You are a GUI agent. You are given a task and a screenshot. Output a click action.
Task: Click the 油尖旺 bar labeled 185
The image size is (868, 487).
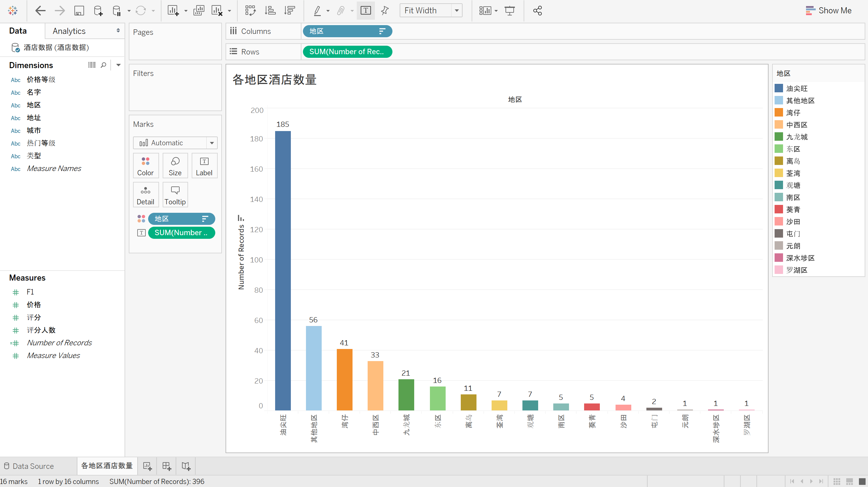[x=283, y=270]
